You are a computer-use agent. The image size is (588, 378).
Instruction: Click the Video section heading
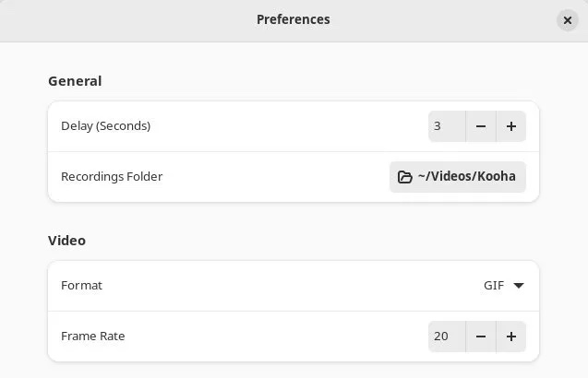(66, 241)
